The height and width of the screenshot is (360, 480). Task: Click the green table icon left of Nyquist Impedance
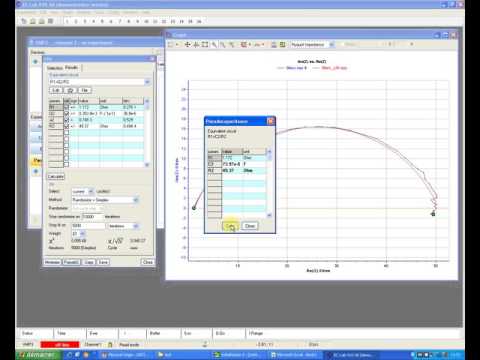tap(282, 44)
